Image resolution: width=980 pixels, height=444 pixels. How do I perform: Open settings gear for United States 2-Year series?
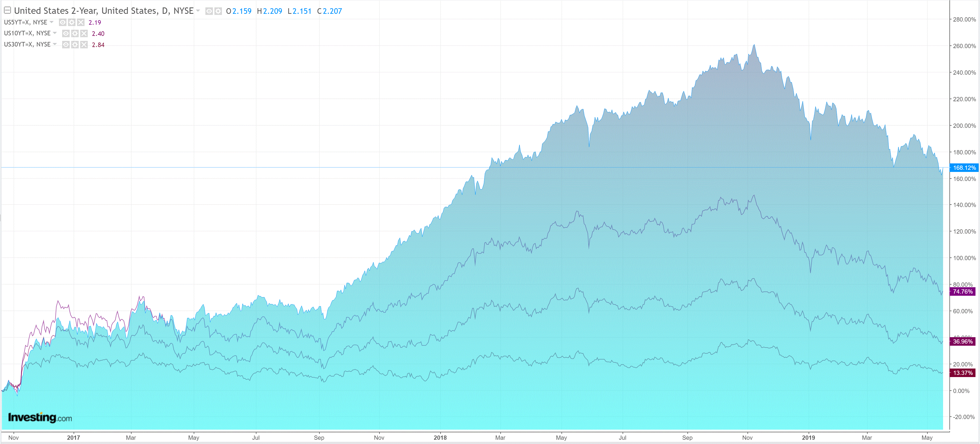[218, 11]
